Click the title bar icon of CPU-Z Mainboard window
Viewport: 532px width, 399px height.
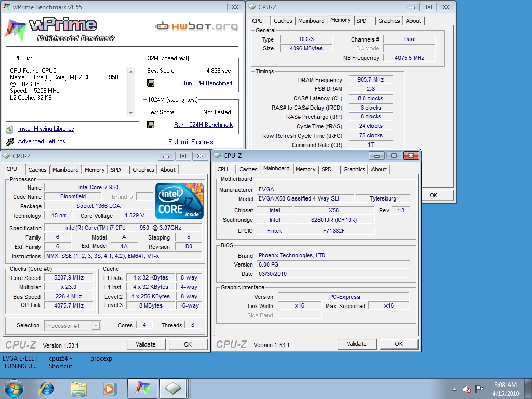217,155
